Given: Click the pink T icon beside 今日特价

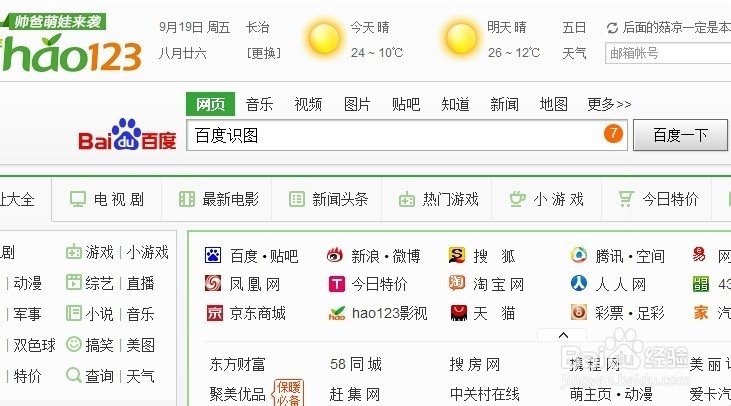Looking at the screenshot, I should 337,284.
